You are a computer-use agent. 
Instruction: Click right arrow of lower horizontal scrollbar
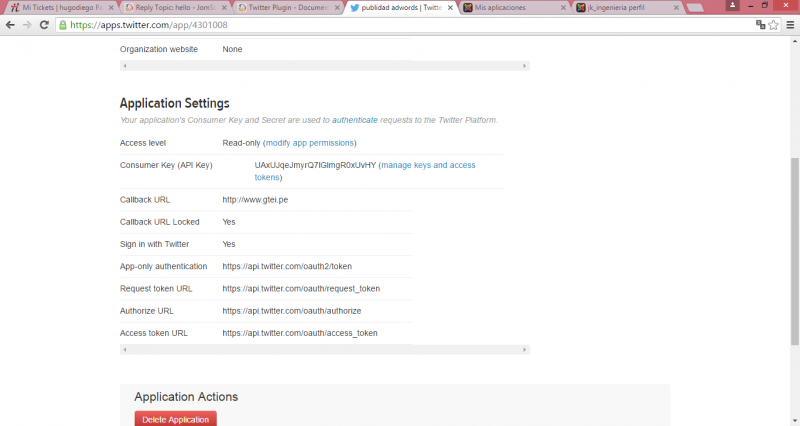[x=524, y=349]
